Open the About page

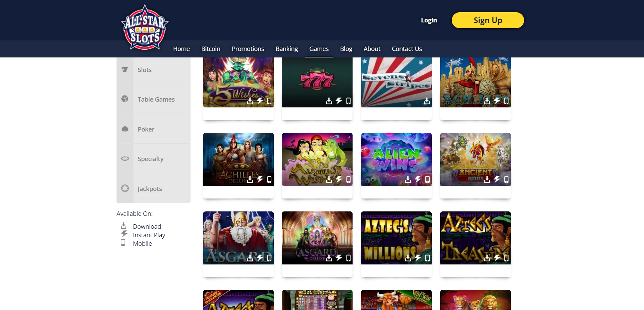pos(372,49)
